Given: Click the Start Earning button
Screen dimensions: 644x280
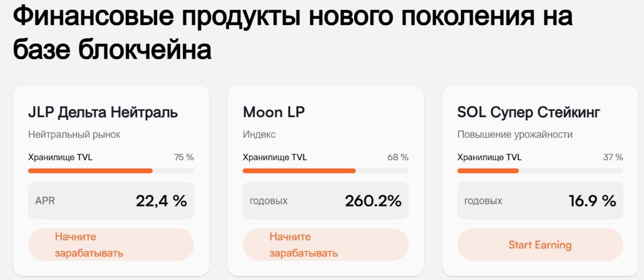Looking at the screenshot, I should tap(540, 244).
